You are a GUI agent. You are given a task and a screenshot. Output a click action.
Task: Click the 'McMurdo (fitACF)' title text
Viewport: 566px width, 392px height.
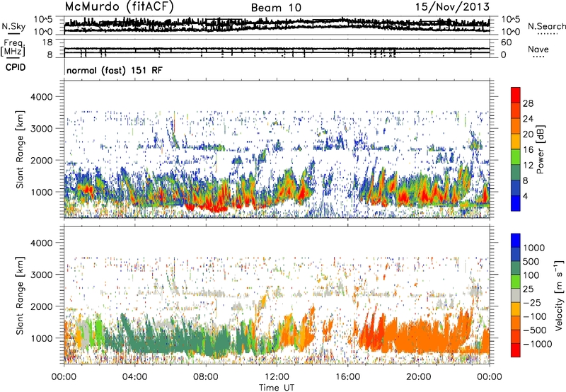click(119, 6)
